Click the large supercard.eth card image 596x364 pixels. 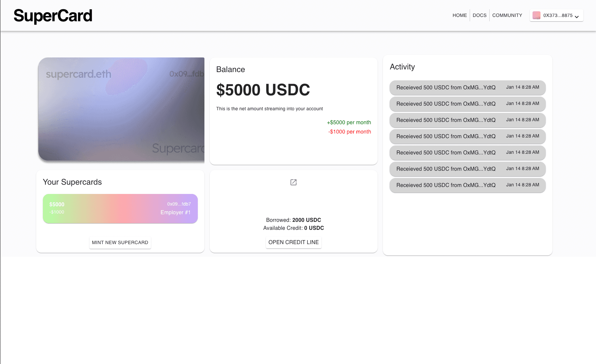pyautogui.click(x=121, y=109)
